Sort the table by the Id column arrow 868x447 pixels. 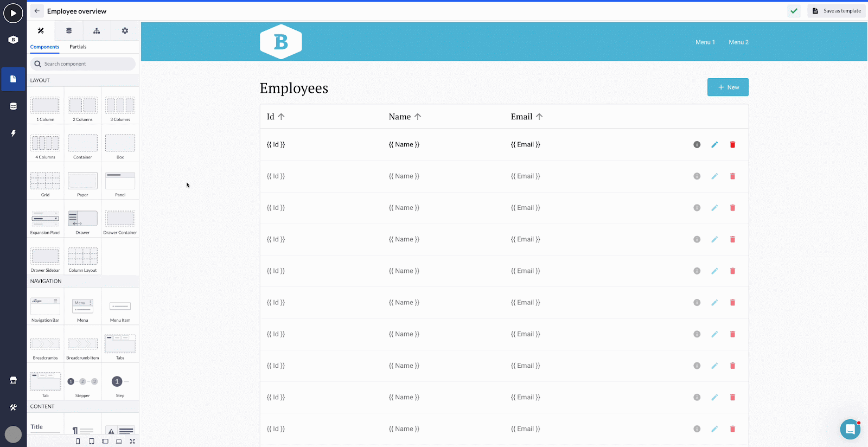(281, 117)
